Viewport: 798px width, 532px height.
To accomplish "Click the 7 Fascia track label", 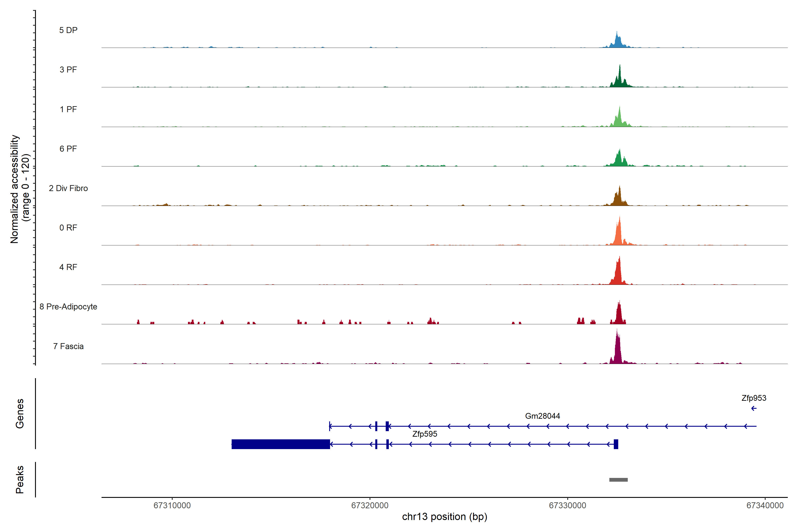I will point(68,346).
